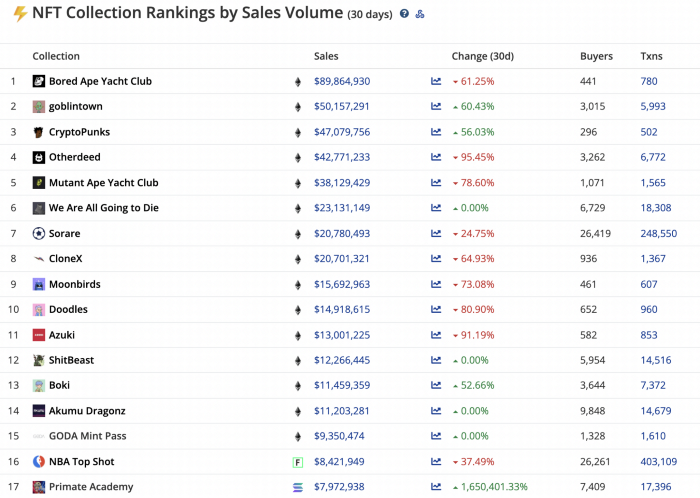Open the Otherdeed collection page
The width and height of the screenshot is (700, 498).
pyautogui.click(x=75, y=157)
